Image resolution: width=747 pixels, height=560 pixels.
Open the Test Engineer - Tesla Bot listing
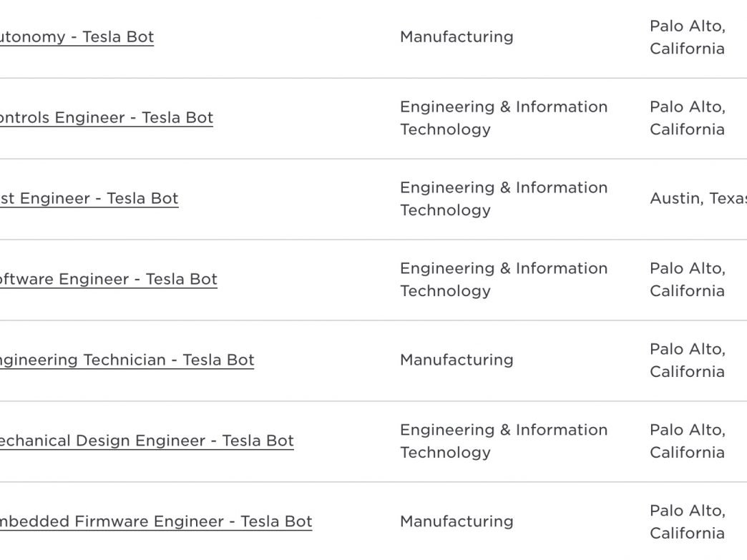(89, 199)
